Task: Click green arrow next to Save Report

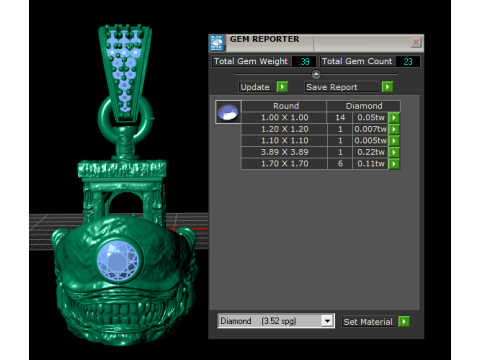Action: (x=387, y=87)
